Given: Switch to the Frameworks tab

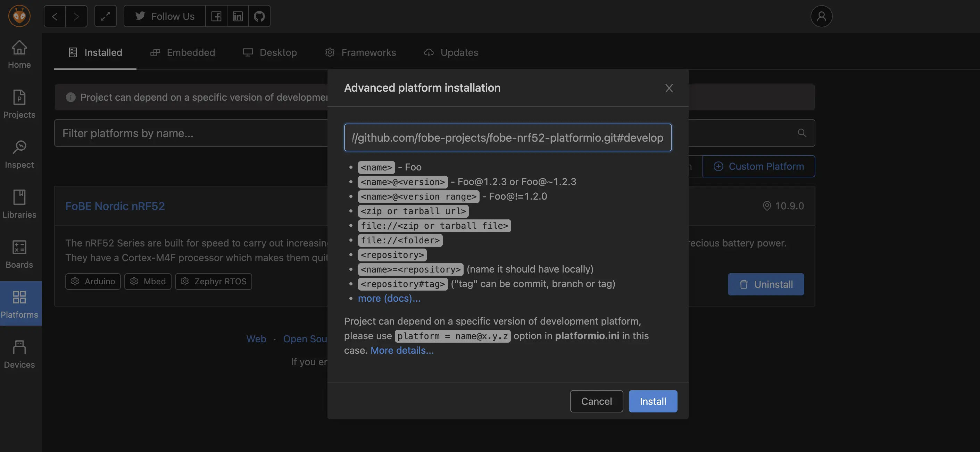Looking at the screenshot, I should tap(360, 52).
